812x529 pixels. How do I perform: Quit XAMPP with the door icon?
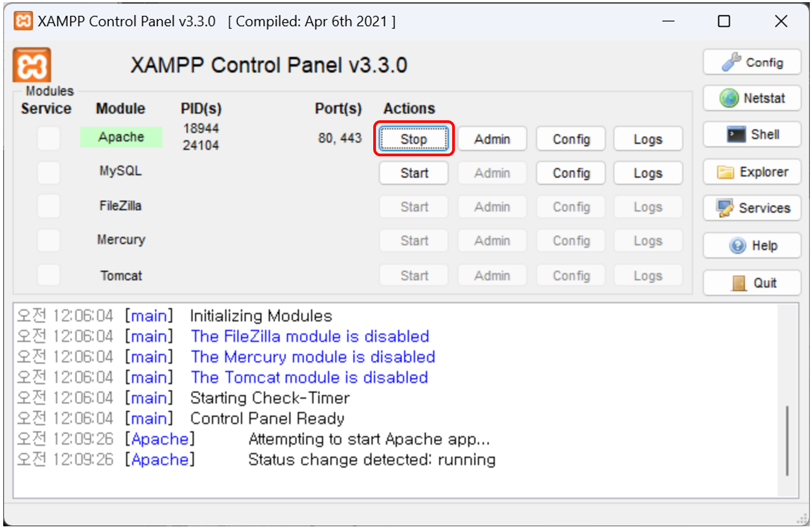752,282
